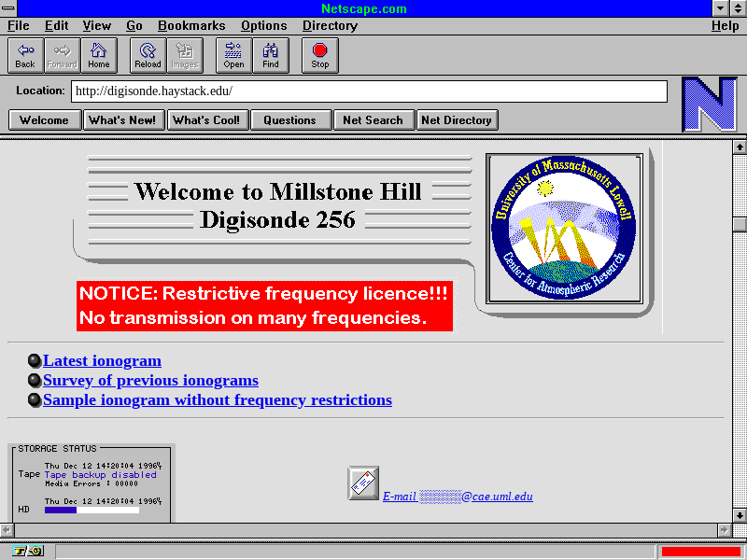Image resolution: width=747 pixels, height=560 pixels.
Task: Click inside the Location URL field
Action: point(369,91)
